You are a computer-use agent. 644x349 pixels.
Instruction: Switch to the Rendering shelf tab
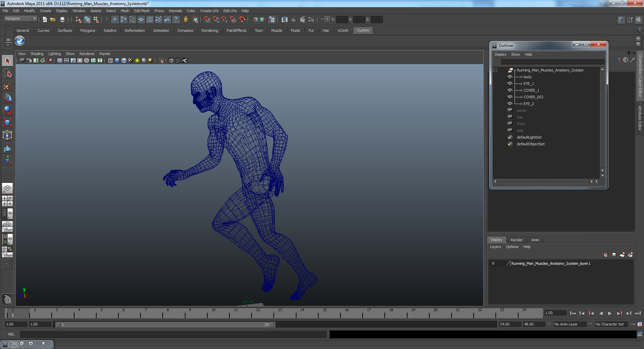210,31
